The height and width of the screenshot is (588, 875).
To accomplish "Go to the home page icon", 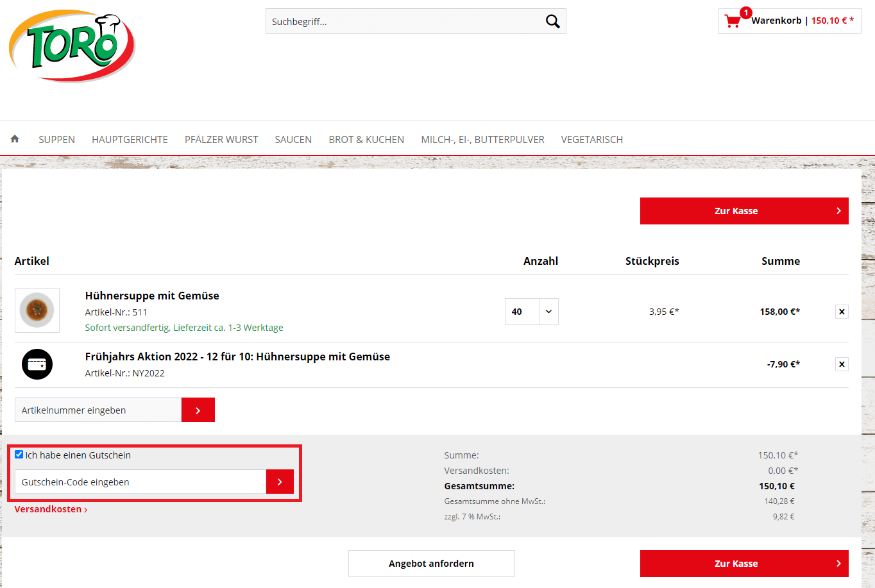I will [15, 139].
